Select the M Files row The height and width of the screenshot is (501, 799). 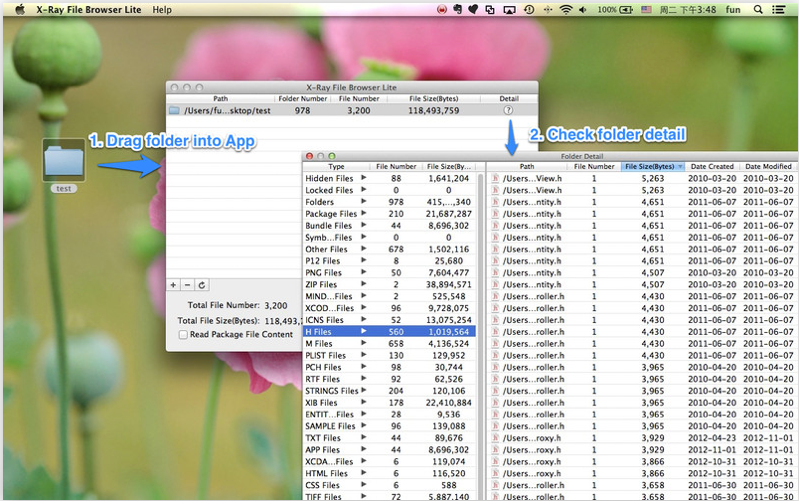390,344
